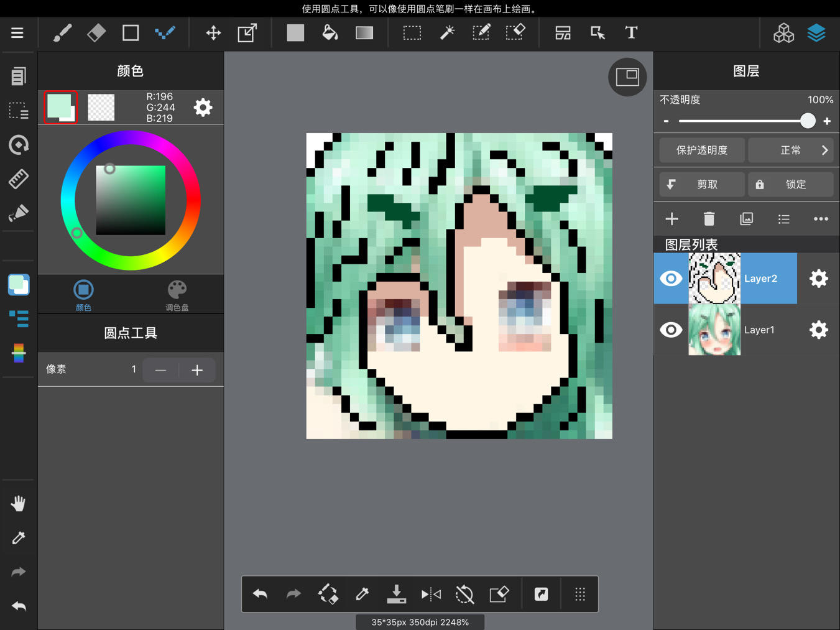Activate the Magic Wand selection tool
This screenshot has width=840, height=630.
pyautogui.click(x=447, y=33)
